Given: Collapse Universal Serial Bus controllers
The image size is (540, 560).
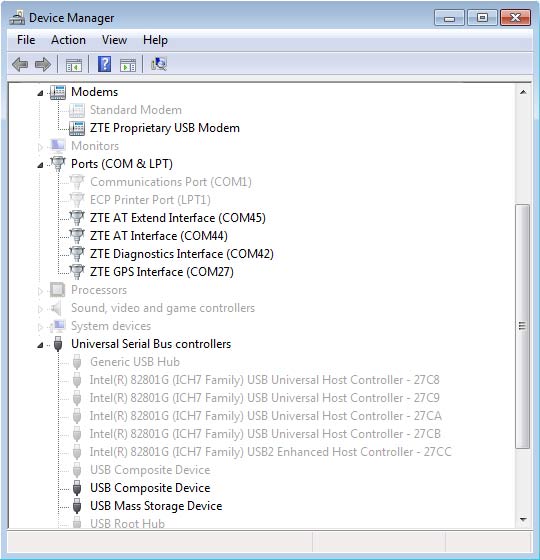Looking at the screenshot, I should tap(40, 345).
